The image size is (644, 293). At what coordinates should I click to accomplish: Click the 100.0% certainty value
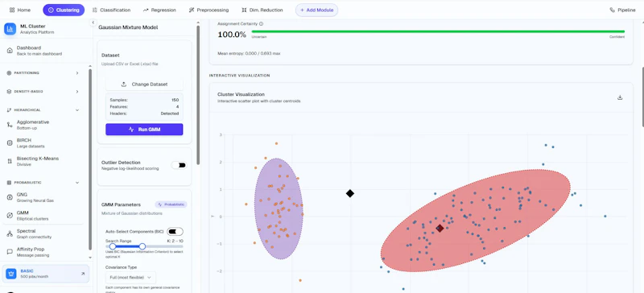click(232, 35)
